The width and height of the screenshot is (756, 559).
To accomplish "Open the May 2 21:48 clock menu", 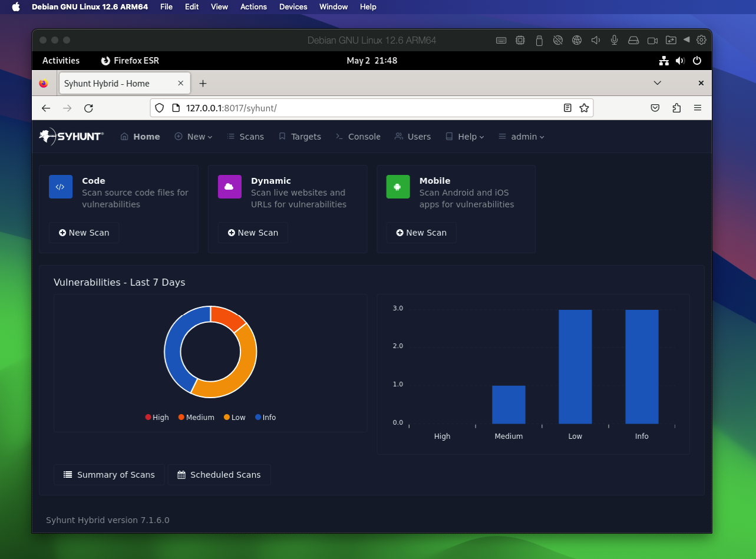I will click(x=372, y=61).
